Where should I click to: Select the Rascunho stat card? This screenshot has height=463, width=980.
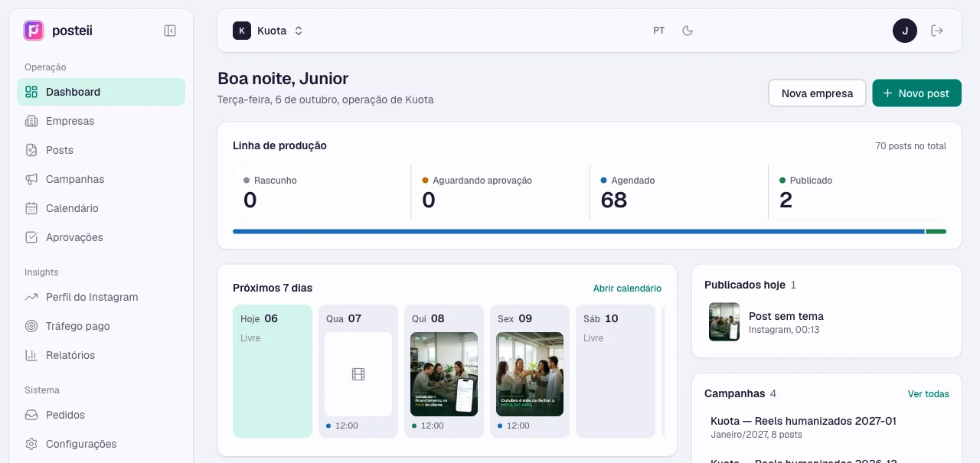[322, 192]
